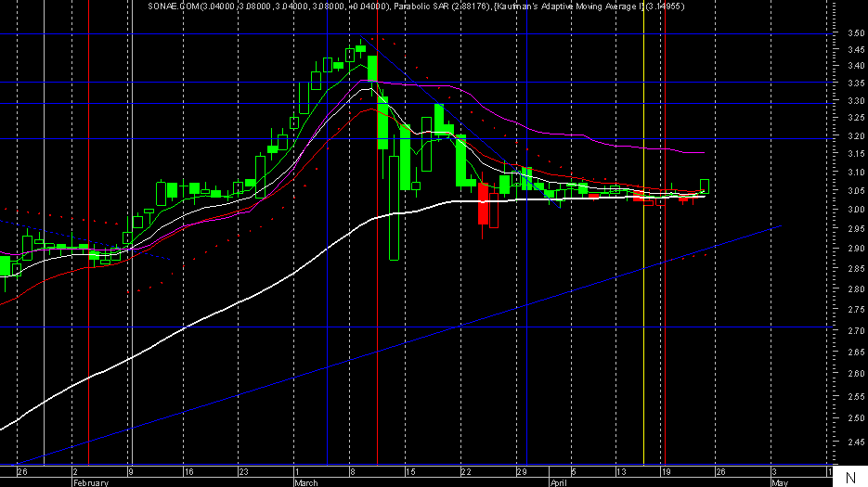Select the April month label
This screenshot has width=868, height=487.
pyautogui.click(x=558, y=482)
